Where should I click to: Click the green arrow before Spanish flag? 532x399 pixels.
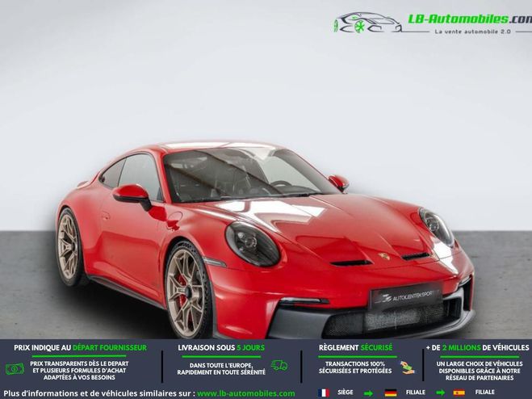point(441,393)
